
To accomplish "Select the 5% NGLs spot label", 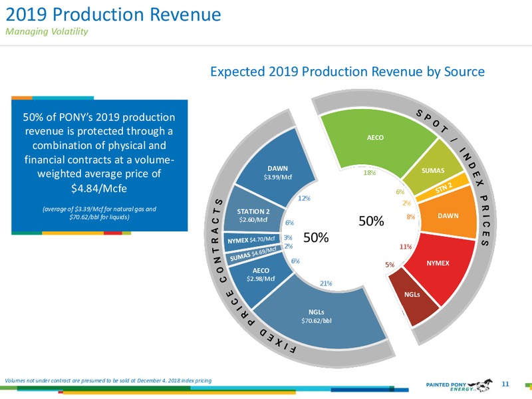I will 390,264.
